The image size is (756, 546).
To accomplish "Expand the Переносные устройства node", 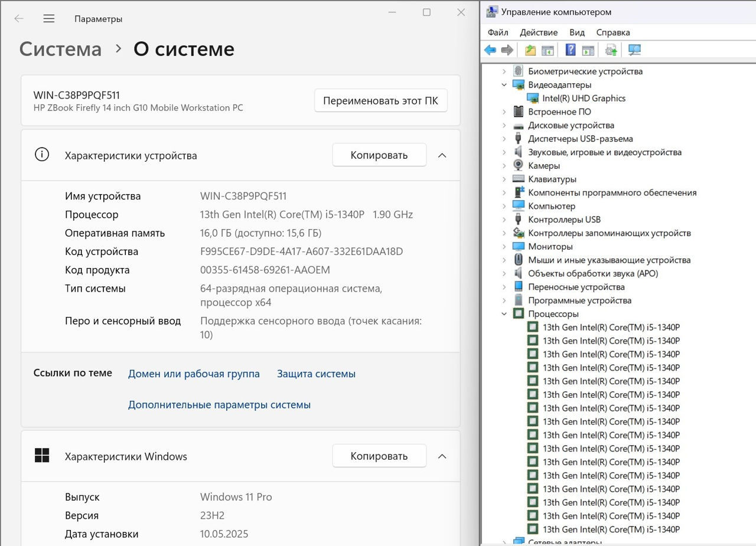I will [504, 287].
